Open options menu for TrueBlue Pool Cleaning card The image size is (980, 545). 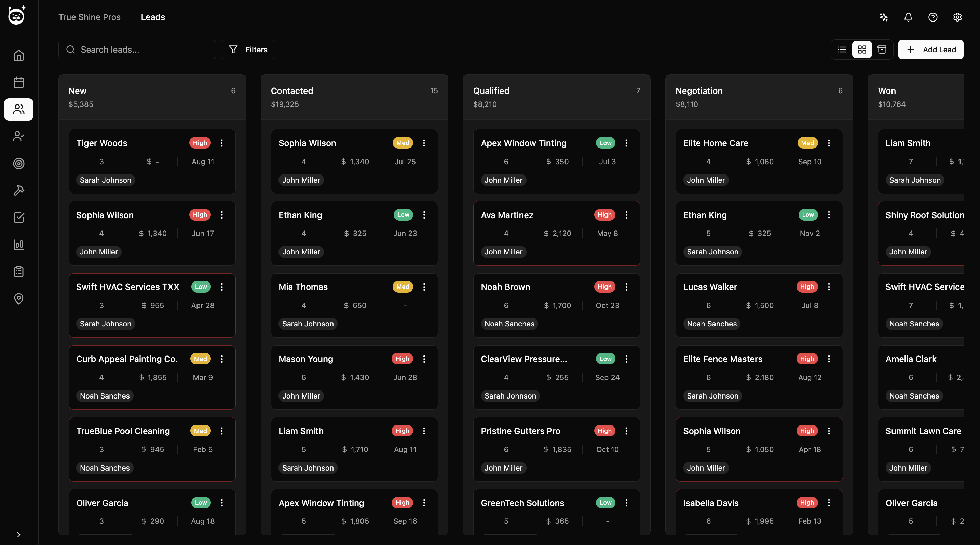point(222,431)
